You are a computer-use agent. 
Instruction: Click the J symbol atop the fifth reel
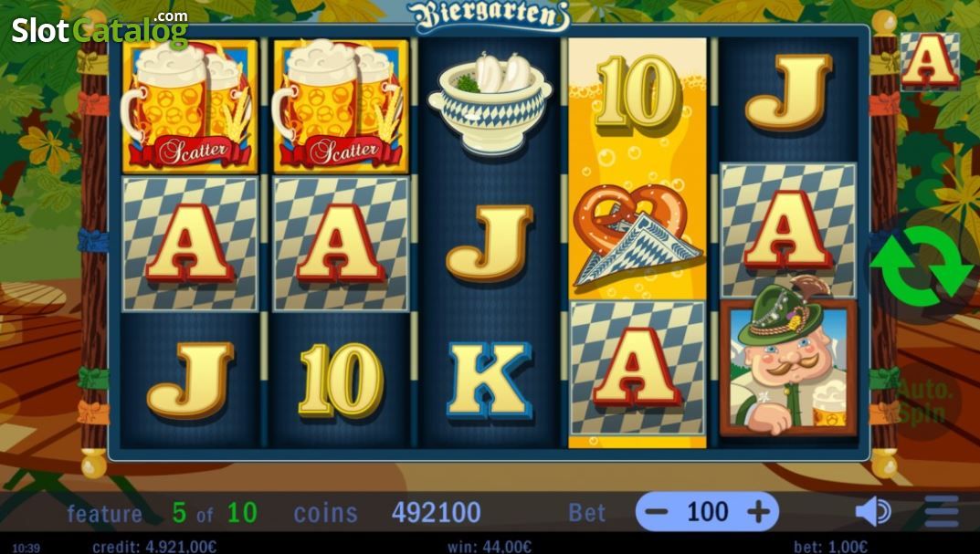coord(789,92)
